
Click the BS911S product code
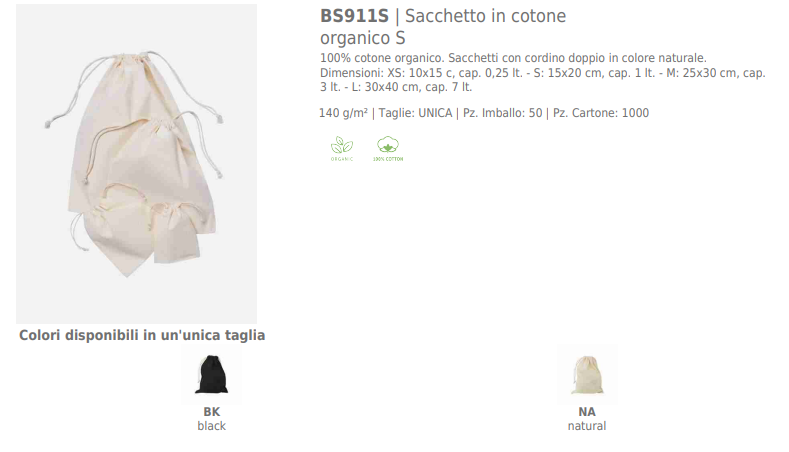[x=354, y=16]
